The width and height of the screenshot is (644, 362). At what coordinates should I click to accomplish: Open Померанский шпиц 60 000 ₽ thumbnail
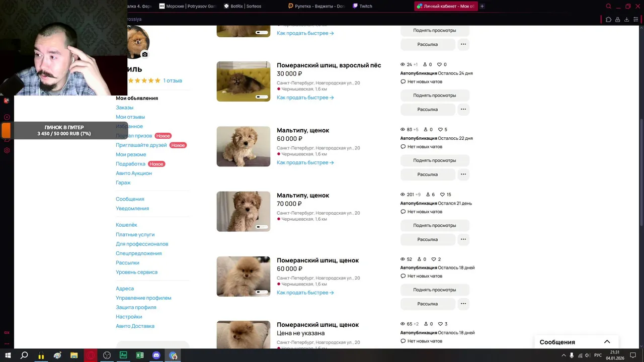pos(244,276)
